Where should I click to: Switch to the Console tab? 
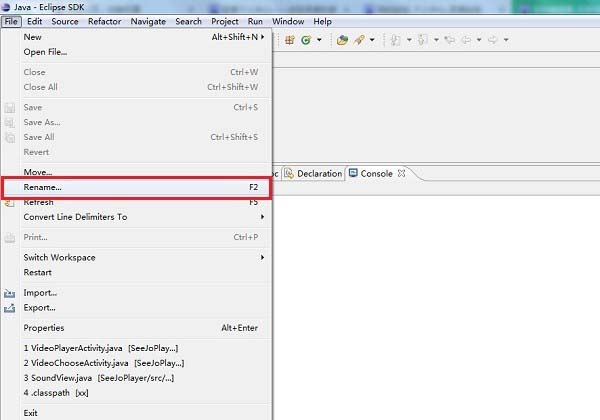[377, 174]
